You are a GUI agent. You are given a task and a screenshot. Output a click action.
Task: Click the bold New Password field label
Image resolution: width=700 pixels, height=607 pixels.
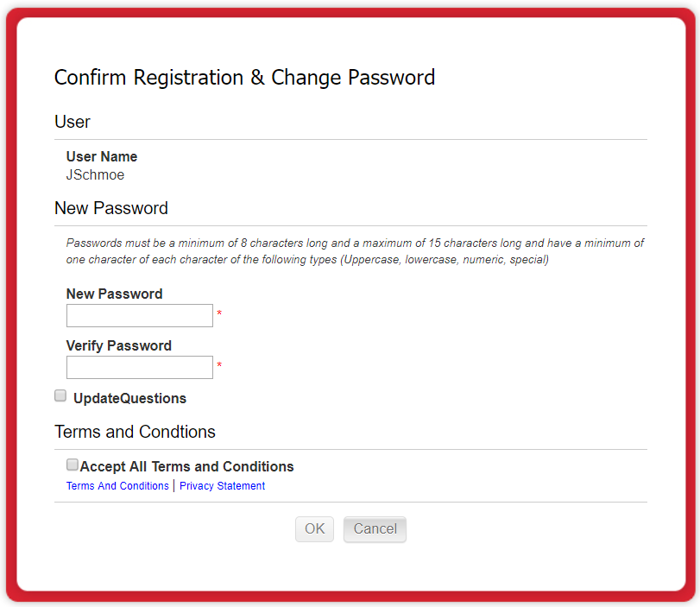[x=114, y=294]
